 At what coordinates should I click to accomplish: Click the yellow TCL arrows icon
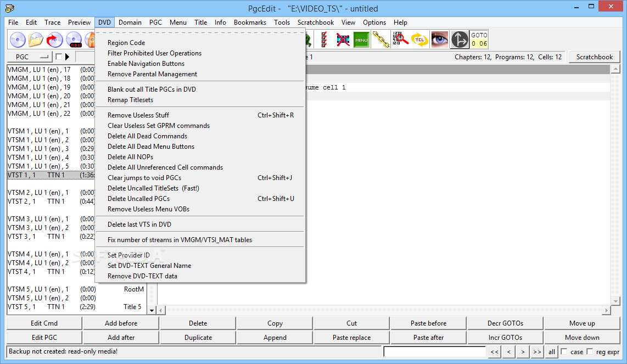pyautogui.click(x=419, y=40)
